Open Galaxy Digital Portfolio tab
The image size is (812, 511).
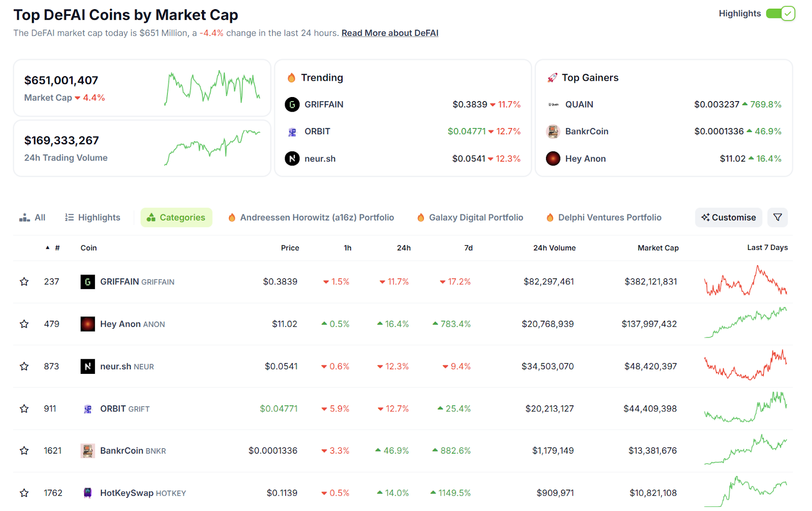click(x=470, y=217)
